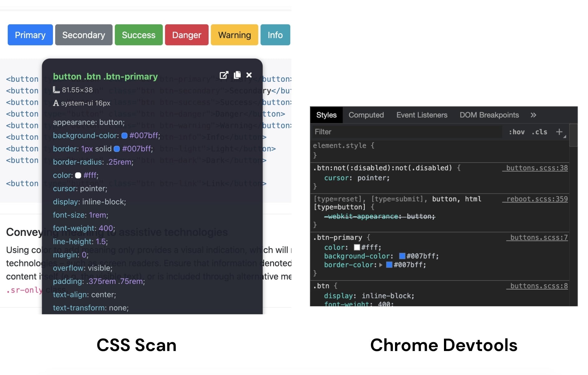Viewport: 588px width, 375px height.
Task: Toggle the :hov element state panel
Action: (517, 132)
